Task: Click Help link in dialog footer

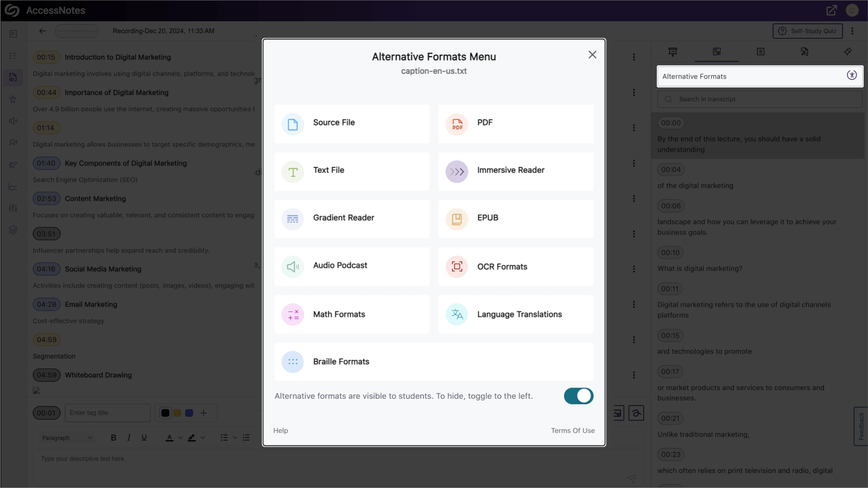Action: click(x=281, y=430)
